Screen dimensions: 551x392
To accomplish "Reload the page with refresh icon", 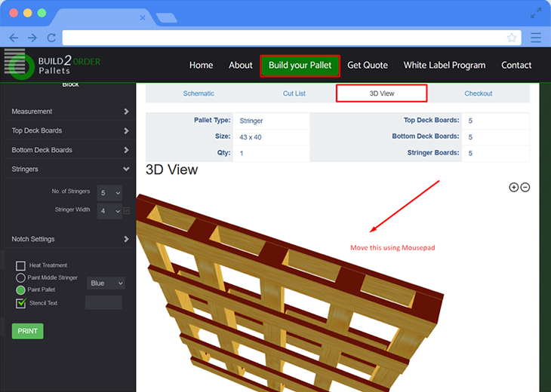I will pyautogui.click(x=51, y=38).
